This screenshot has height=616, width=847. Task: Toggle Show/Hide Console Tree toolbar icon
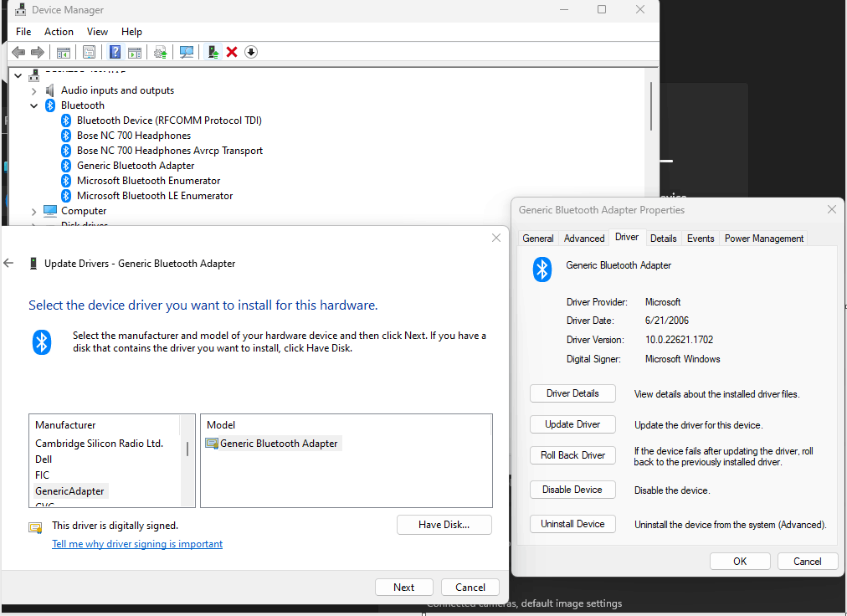coord(64,52)
